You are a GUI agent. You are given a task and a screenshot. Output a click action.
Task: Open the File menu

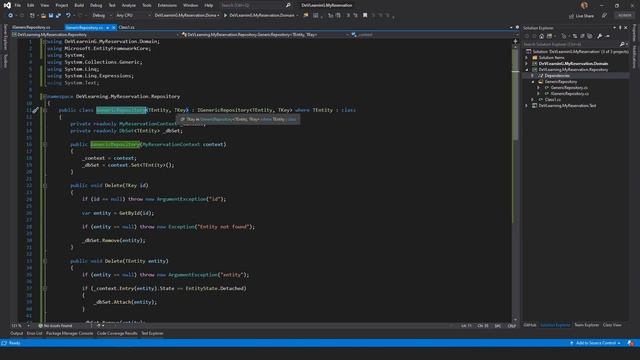[18, 5]
